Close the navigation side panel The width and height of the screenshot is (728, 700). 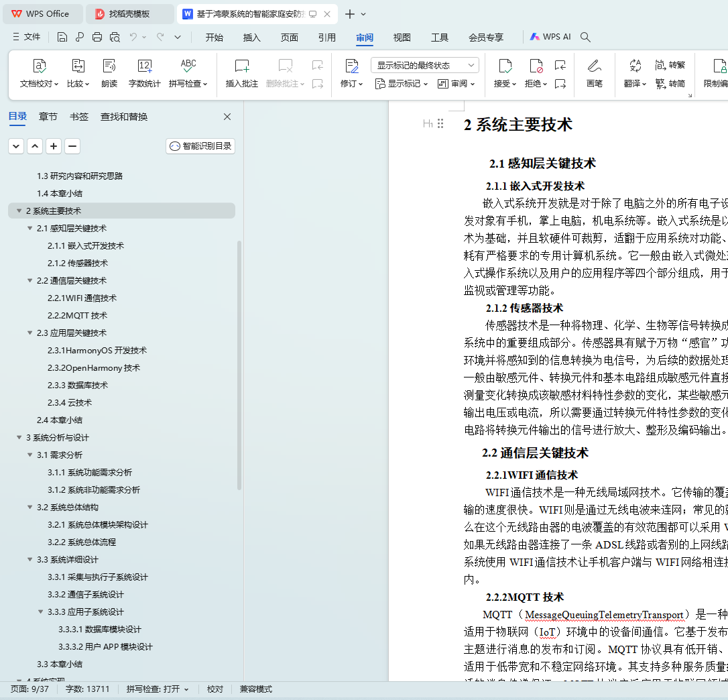click(x=227, y=117)
